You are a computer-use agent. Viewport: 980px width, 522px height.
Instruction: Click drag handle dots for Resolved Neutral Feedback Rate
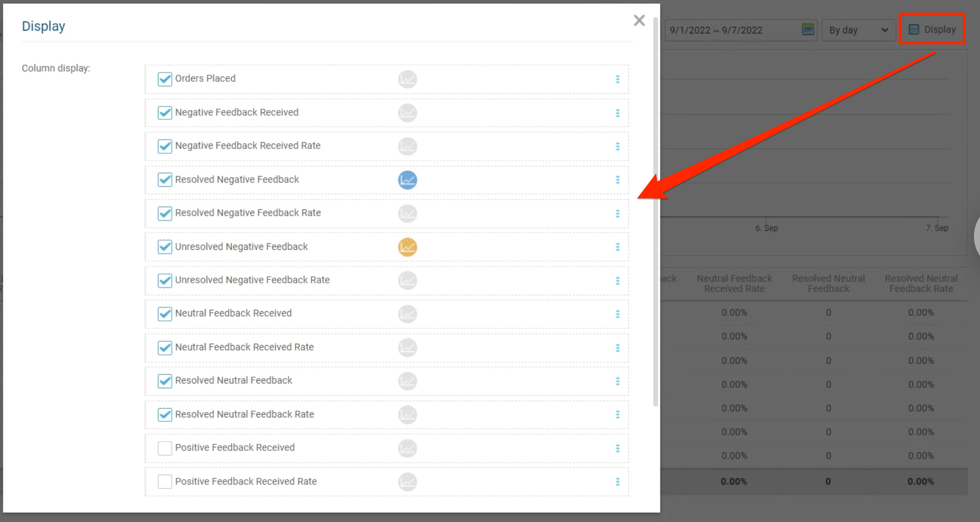[x=617, y=414]
